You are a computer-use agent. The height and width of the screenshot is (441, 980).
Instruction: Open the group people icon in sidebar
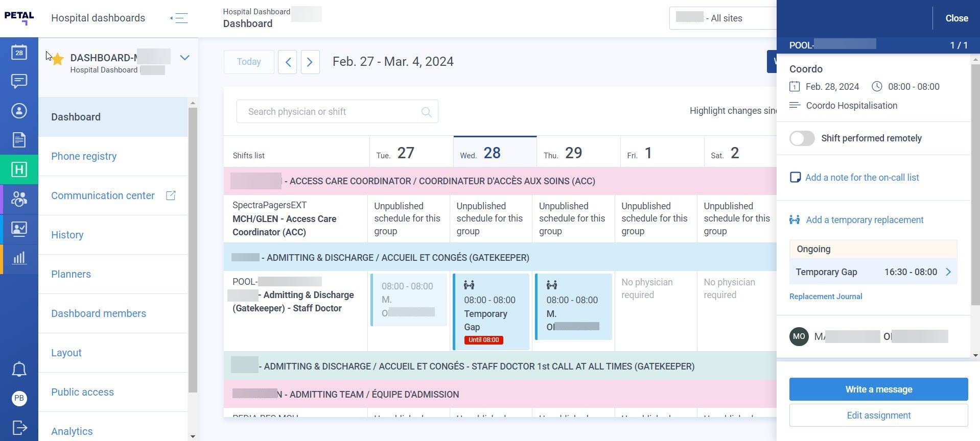[19, 199]
